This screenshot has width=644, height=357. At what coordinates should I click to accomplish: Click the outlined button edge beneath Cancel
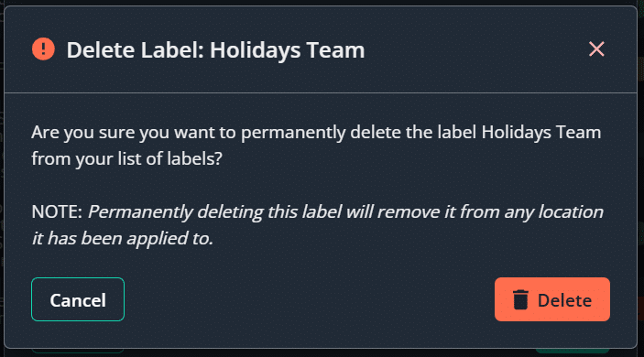pyautogui.click(x=78, y=351)
